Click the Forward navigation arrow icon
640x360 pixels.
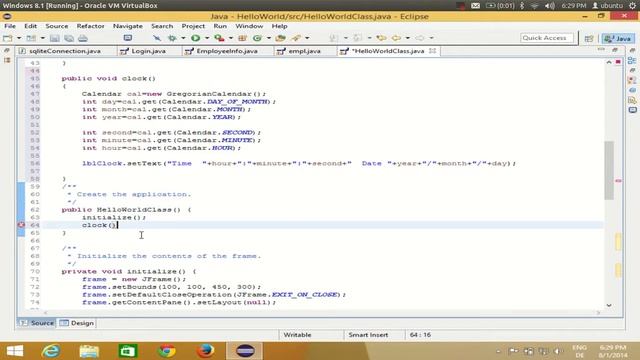pyautogui.click(x=420, y=38)
